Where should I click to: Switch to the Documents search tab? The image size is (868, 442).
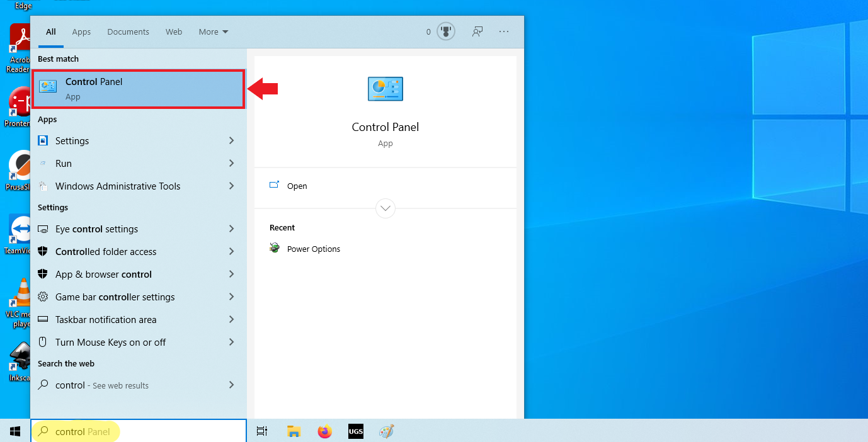(128, 31)
